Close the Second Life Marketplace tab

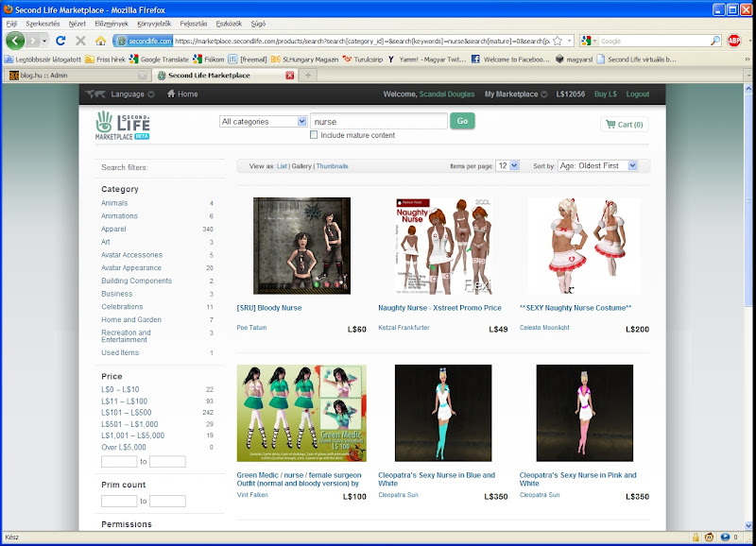(x=290, y=76)
